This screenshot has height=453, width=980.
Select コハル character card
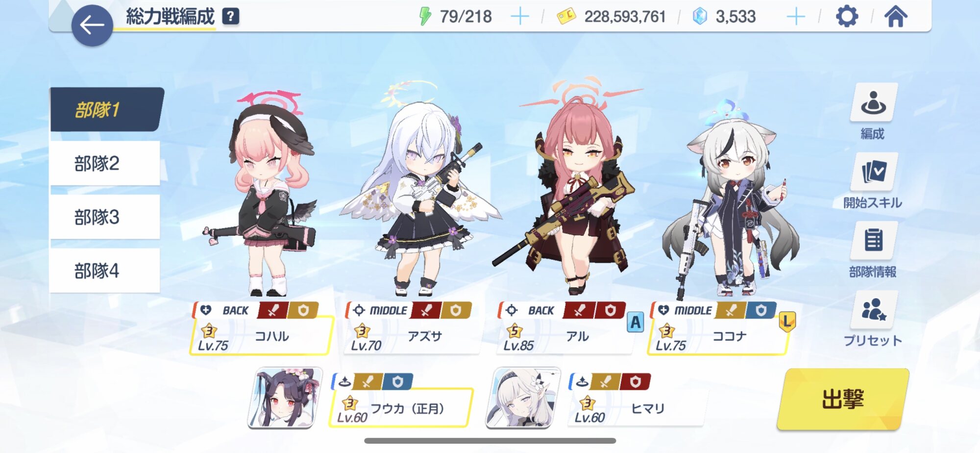(x=261, y=328)
